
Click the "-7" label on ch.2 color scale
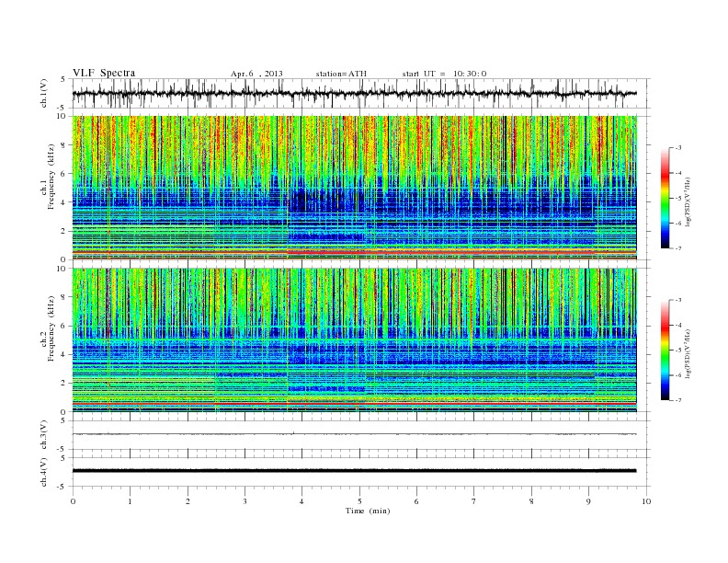677,400
